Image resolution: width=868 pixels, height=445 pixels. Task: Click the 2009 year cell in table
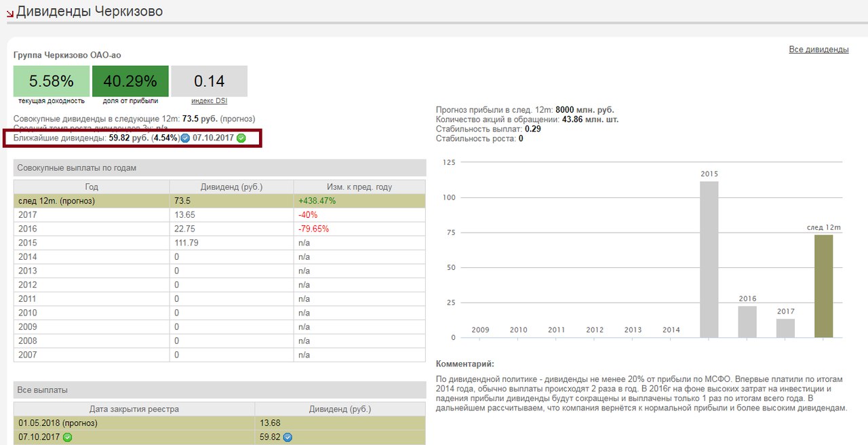click(x=92, y=327)
